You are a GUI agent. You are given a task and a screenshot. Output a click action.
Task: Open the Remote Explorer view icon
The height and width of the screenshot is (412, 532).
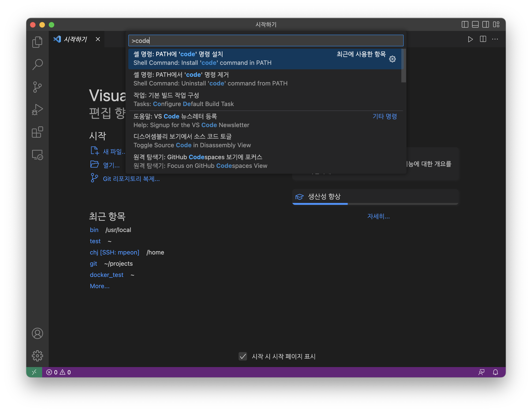pyautogui.click(x=37, y=155)
